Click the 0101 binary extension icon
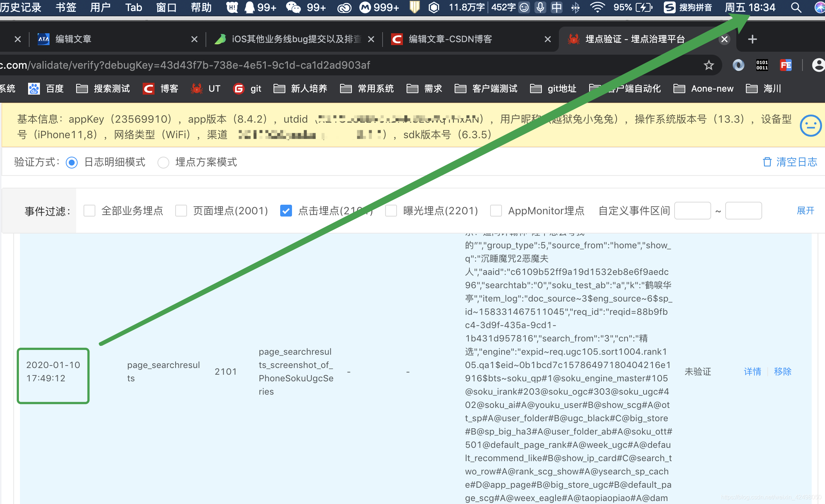This screenshot has height=504, width=825. click(x=762, y=65)
